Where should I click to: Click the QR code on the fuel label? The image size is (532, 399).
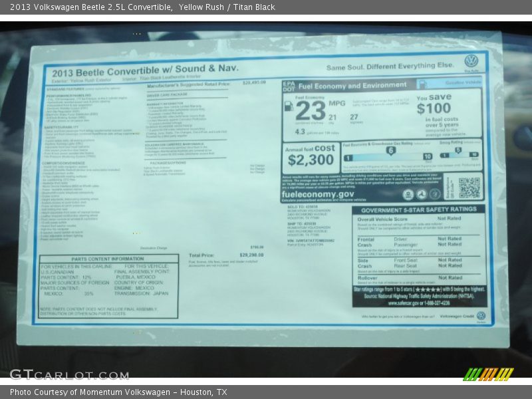tap(468, 188)
